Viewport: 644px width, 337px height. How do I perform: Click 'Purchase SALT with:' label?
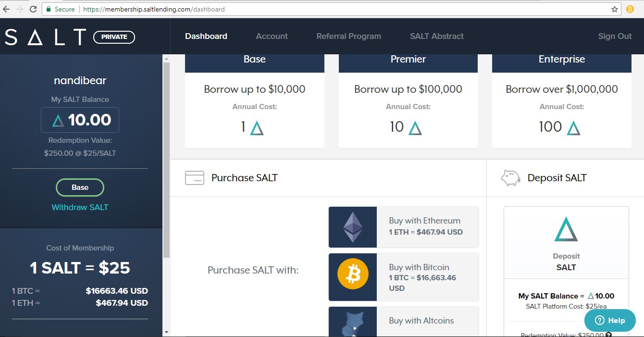pos(253,270)
